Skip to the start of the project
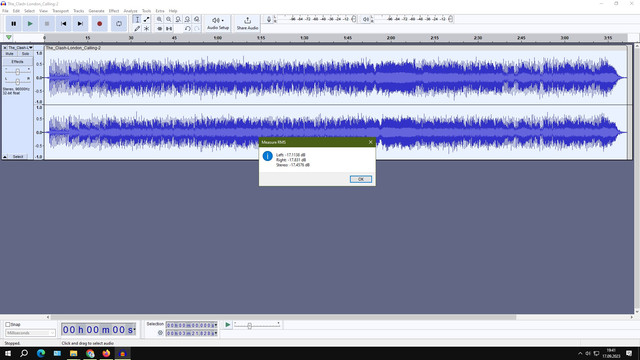The width and height of the screenshot is (640, 360). (64, 24)
